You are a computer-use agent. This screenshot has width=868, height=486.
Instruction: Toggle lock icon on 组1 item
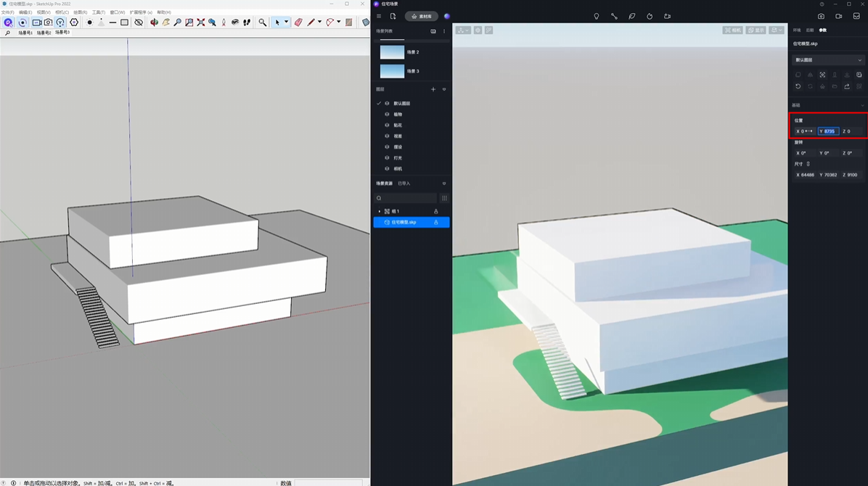pos(436,211)
